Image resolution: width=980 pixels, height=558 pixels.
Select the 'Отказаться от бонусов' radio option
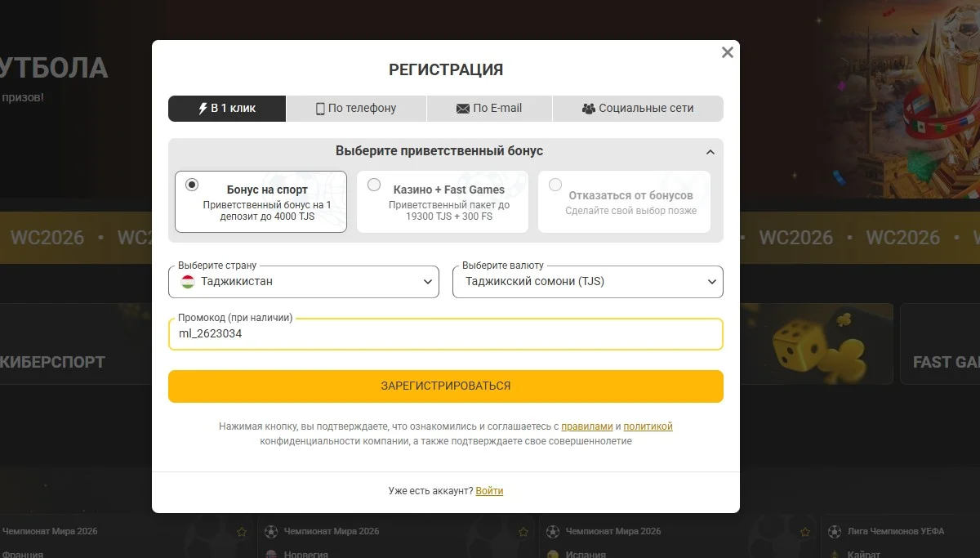tap(555, 185)
